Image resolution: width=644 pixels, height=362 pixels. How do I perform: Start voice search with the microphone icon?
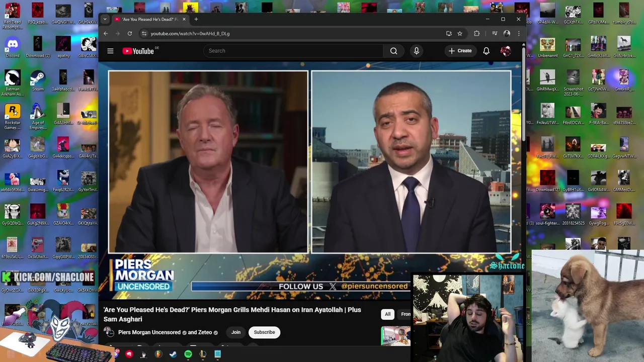click(x=416, y=51)
